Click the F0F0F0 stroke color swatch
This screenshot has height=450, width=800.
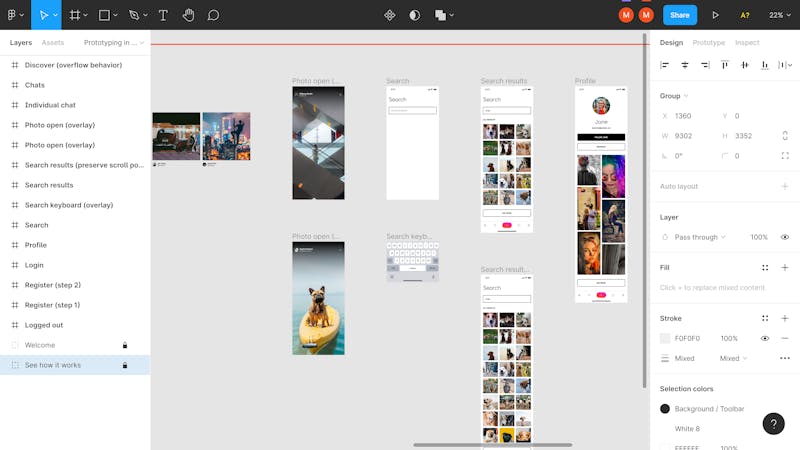665,338
